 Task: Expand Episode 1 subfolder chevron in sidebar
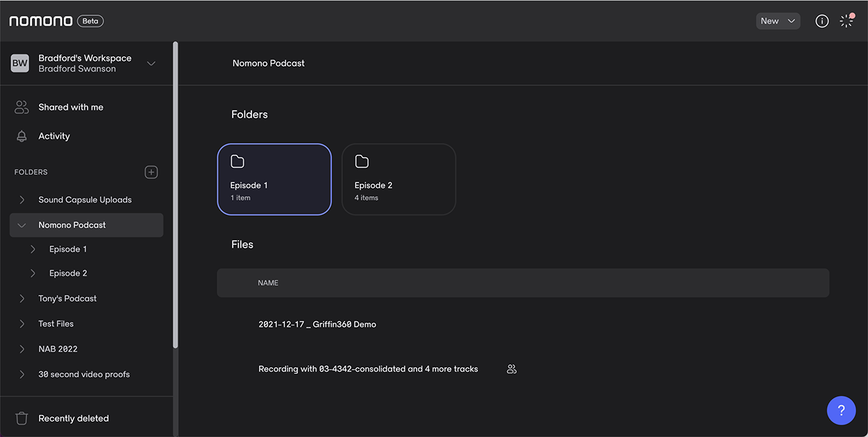pos(33,249)
